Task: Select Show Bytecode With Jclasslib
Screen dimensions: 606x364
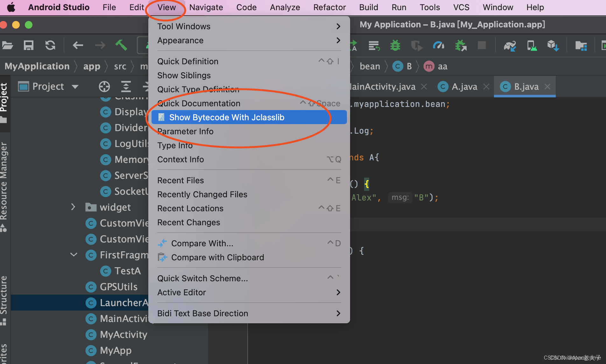Action: 249,117
